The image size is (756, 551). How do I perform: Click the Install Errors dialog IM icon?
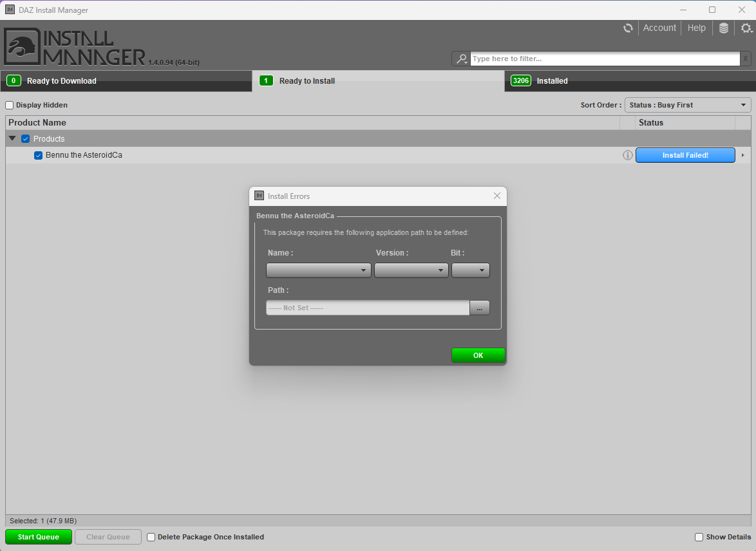click(259, 196)
